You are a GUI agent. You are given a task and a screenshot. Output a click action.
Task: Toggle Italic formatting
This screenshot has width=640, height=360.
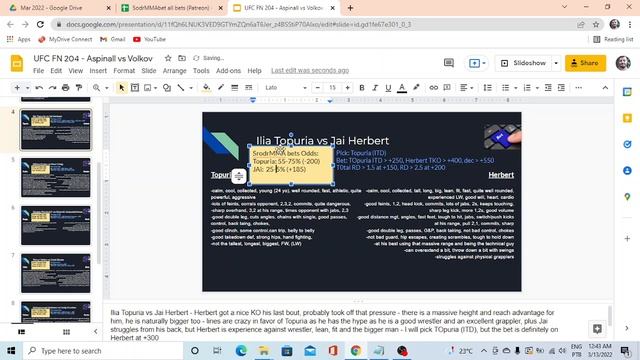(375, 88)
